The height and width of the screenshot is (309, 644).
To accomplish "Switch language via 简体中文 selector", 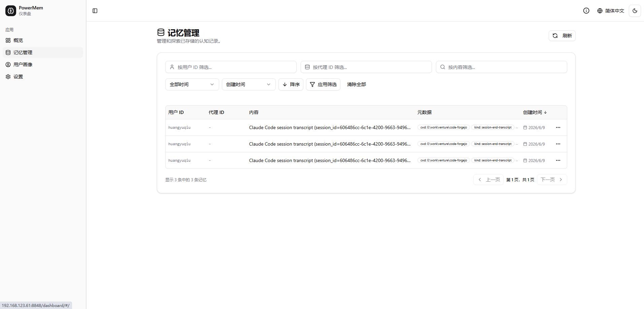I will pos(611,11).
